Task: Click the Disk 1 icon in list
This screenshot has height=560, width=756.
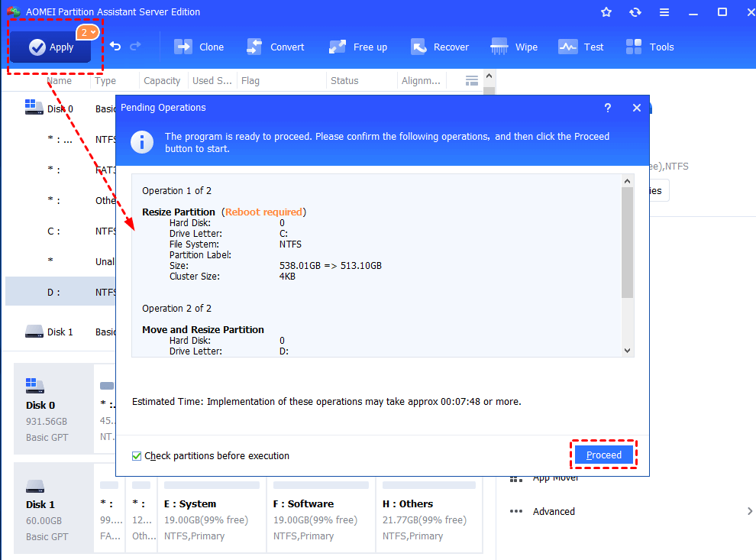Action: [x=34, y=332]
